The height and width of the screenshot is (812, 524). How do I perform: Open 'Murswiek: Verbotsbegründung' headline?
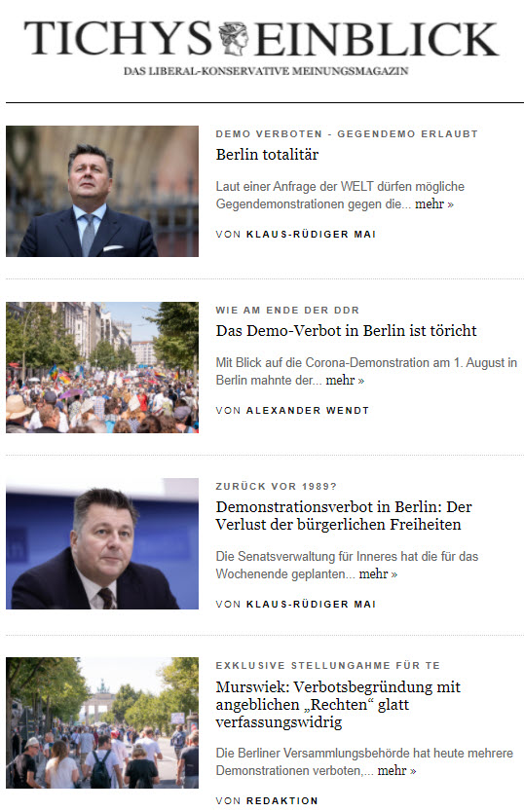(x=338, y=704)
